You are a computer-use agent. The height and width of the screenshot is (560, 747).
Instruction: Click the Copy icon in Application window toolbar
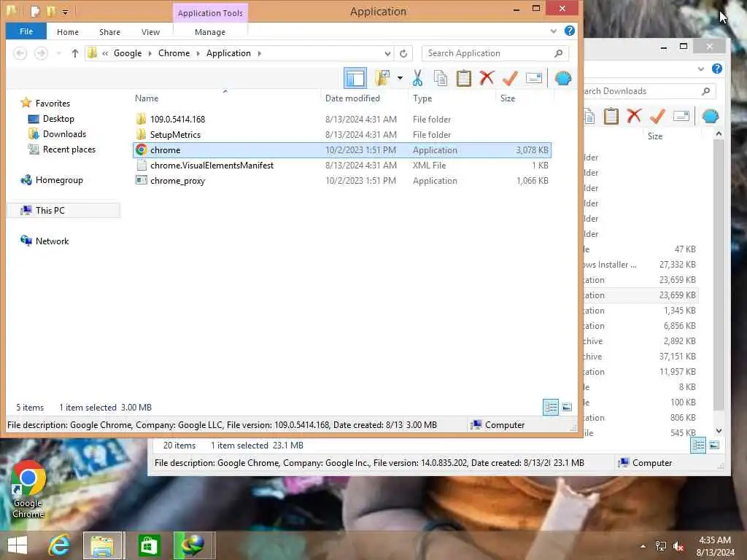point(441,78)
